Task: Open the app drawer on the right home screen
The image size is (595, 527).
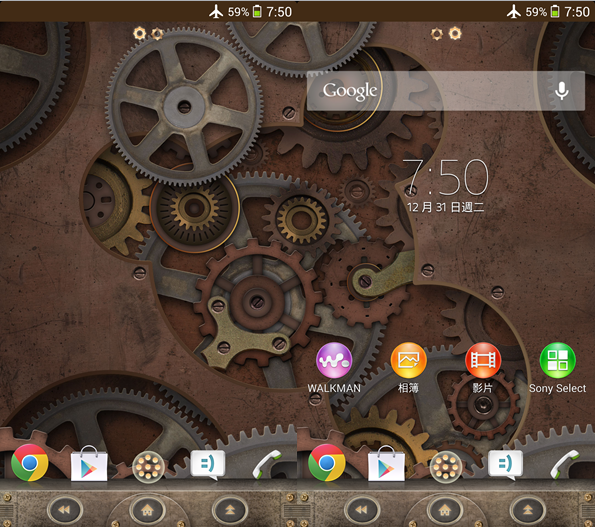Action: tap(446, 467)
